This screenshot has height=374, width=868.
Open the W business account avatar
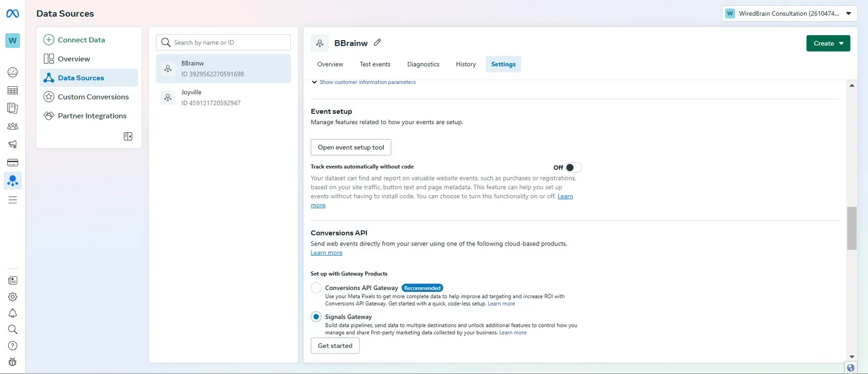pyautogui.click(x=12, y=41)
